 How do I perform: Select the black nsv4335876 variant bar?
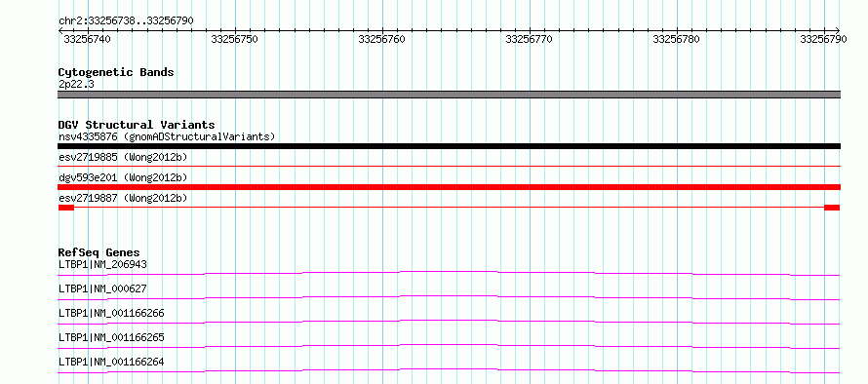coord(449,146)
